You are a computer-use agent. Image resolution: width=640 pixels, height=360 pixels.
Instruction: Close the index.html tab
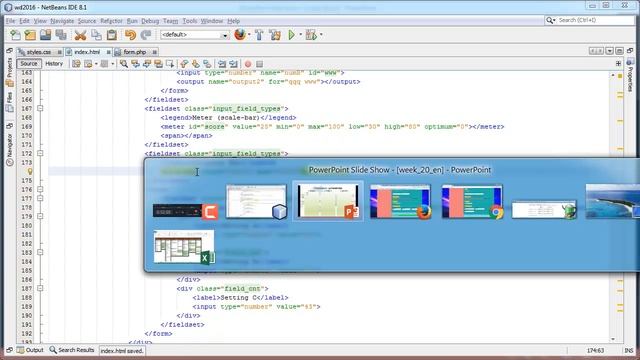coord(109,52)
